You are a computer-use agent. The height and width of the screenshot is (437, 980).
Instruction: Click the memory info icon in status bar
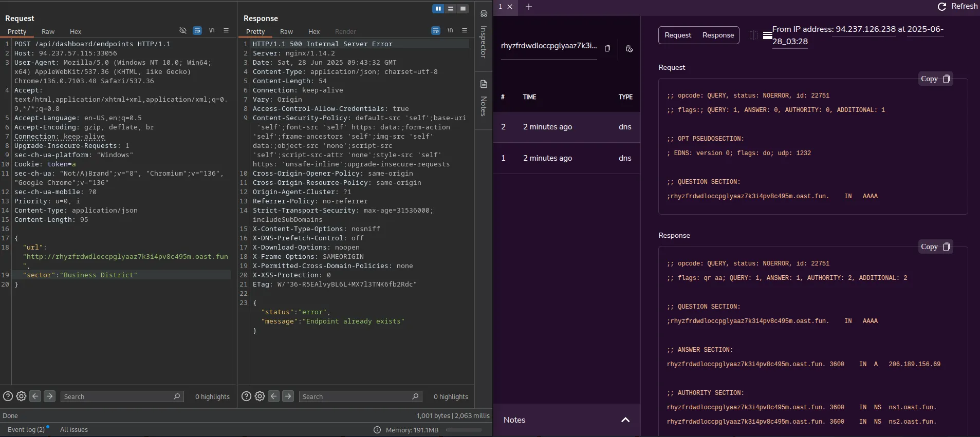click(x=377, y=430)
